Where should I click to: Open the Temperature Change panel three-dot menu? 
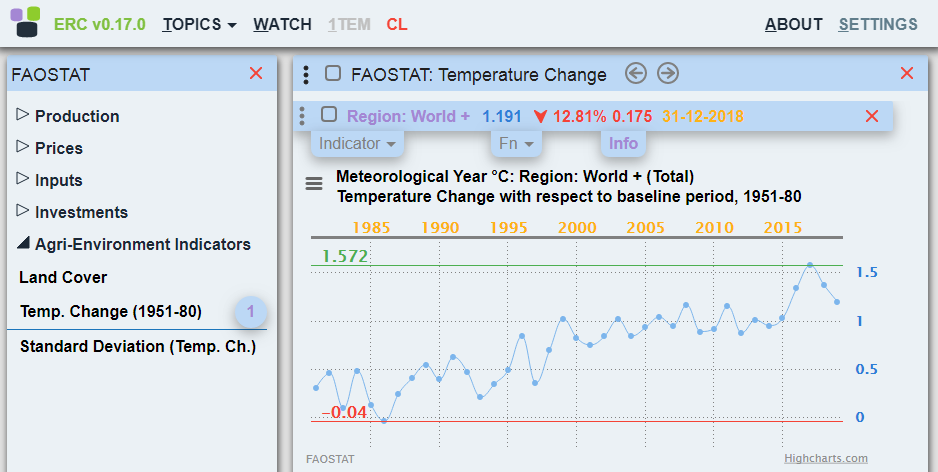306,75
